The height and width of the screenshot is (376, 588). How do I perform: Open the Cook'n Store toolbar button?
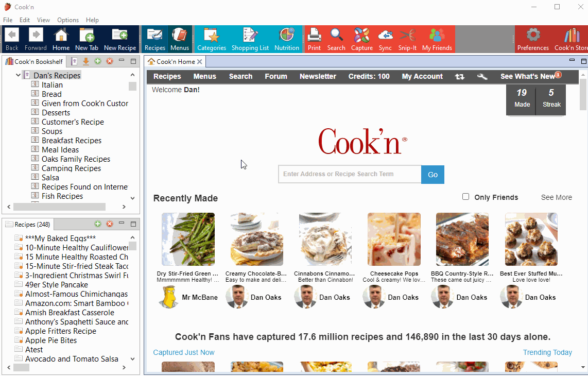tap(570, 39)
